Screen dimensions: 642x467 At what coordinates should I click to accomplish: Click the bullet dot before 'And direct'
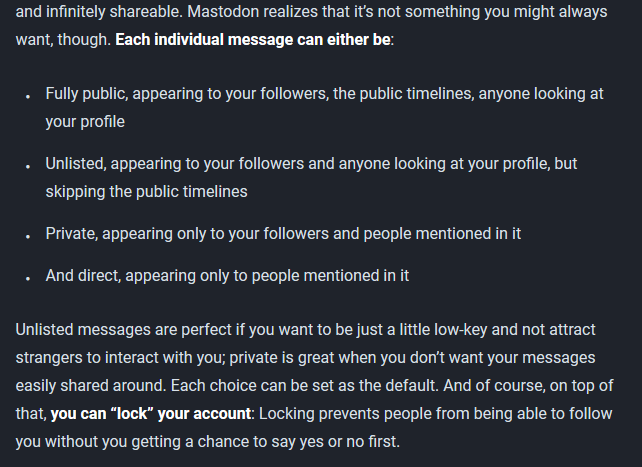[28, 278]
